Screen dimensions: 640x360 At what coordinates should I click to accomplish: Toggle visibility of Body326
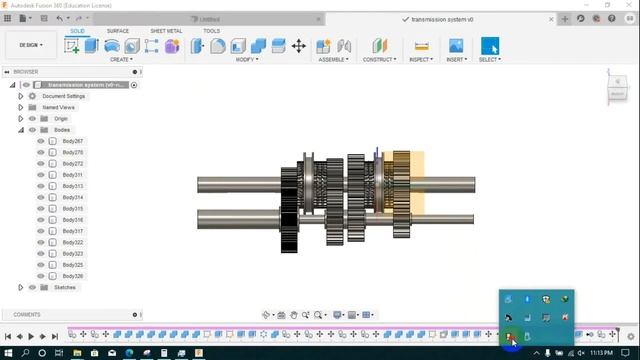(x=41, y=276)
